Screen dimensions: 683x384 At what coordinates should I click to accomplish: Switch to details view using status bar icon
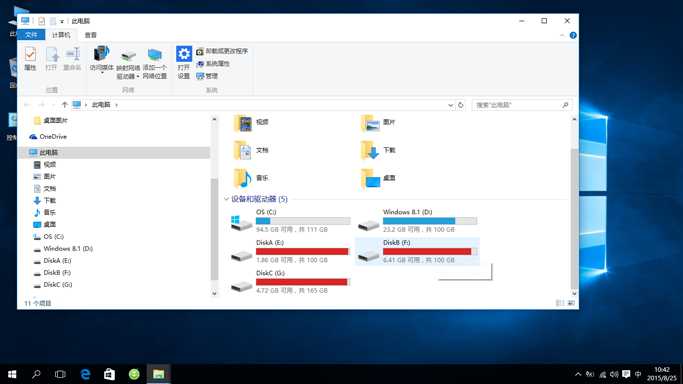[560, 303]
